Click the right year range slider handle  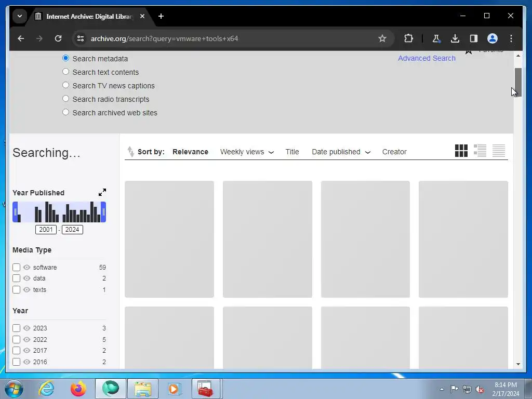click(x=103, y=212)
